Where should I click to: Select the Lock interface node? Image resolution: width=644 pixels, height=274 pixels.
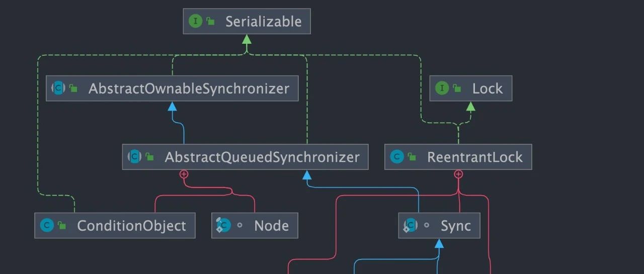point(471,88)
